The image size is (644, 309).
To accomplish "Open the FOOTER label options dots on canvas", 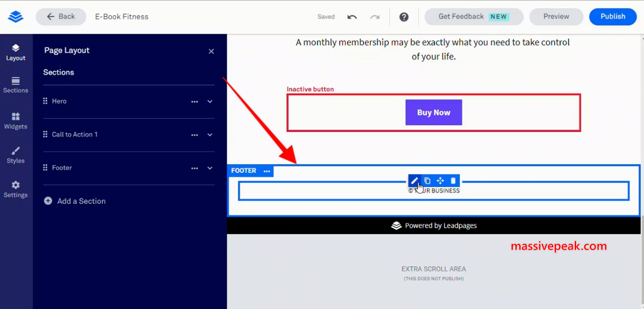I will (267, 171).
